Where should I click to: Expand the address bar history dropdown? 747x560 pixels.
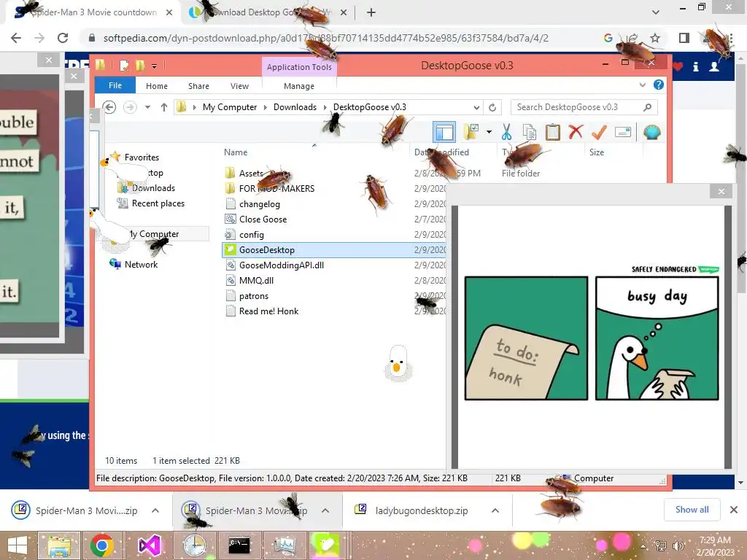coord(476,107)
